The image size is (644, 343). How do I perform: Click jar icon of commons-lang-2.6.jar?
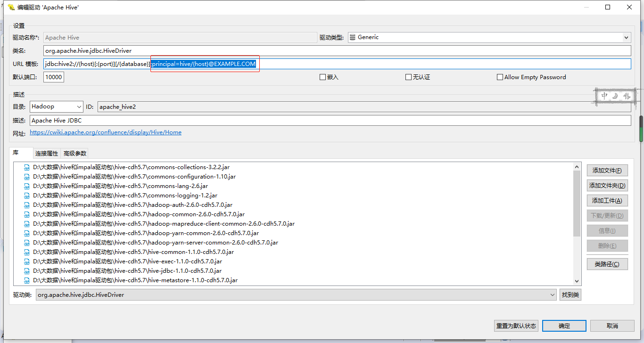click(27, 186)
